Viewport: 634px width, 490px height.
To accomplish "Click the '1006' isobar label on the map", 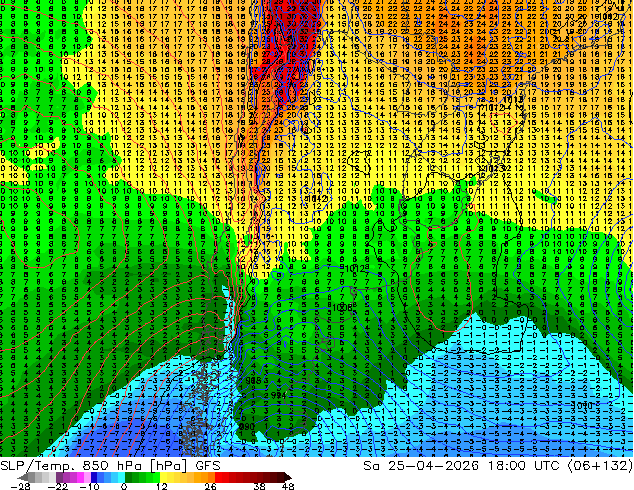I will tap(342, 308).
